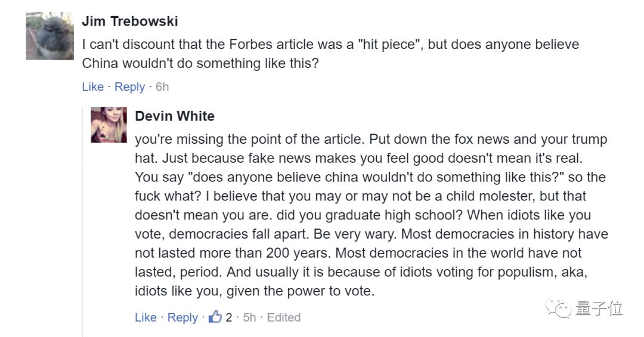Open Devin White's profile name link
Image resolution: width=644 pixels, height=337 pixels.
pos(175,116)
